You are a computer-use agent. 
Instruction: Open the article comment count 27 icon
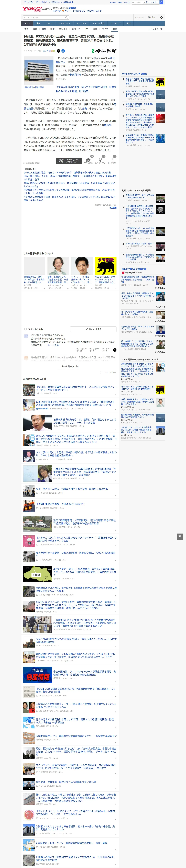45,51
